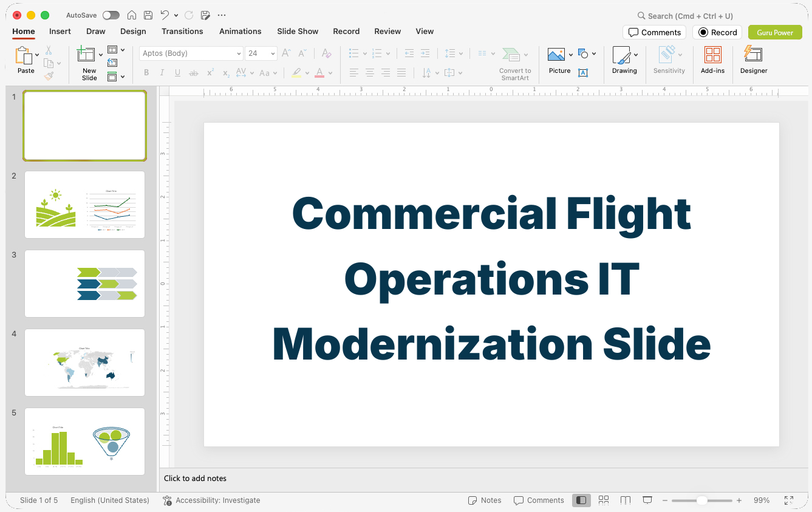Open the more commands ellipsis in title bar
812x512 pixels.
pos(222,15)
